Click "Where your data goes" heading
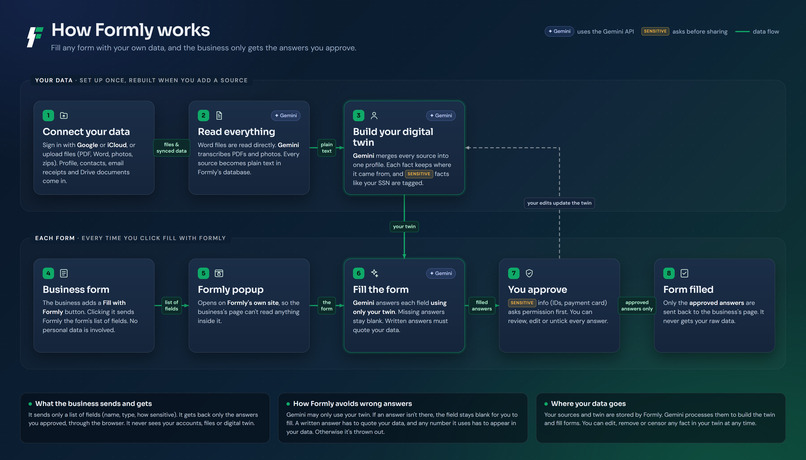 589,404
